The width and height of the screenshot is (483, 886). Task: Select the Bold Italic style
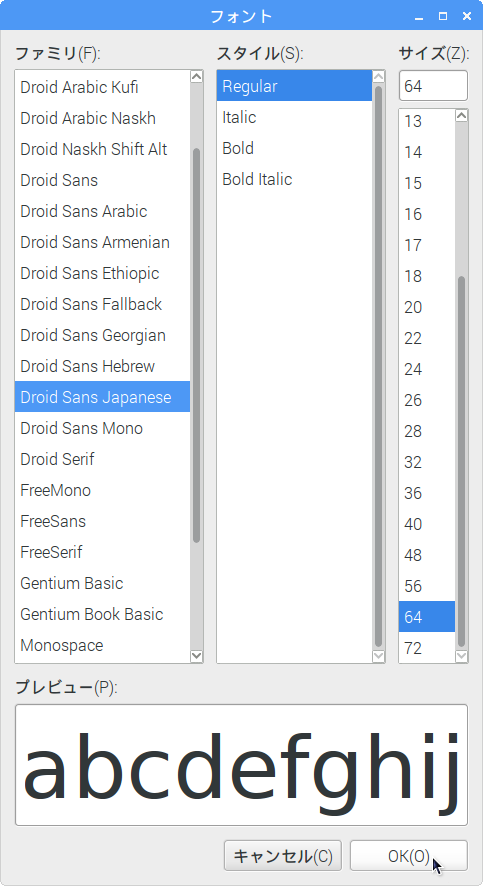294,180
